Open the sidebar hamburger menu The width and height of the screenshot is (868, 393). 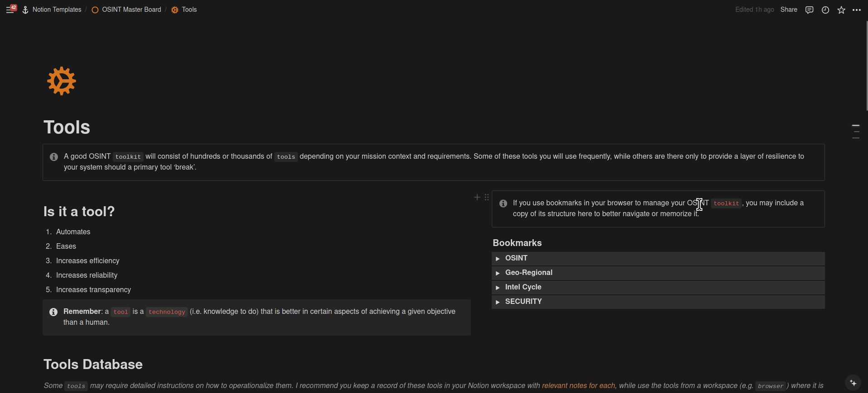10,9
